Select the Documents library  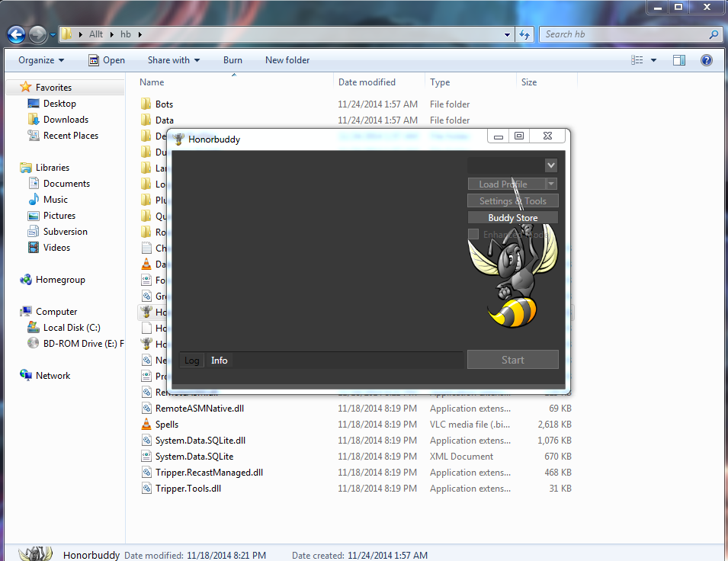tap(66, 184)
